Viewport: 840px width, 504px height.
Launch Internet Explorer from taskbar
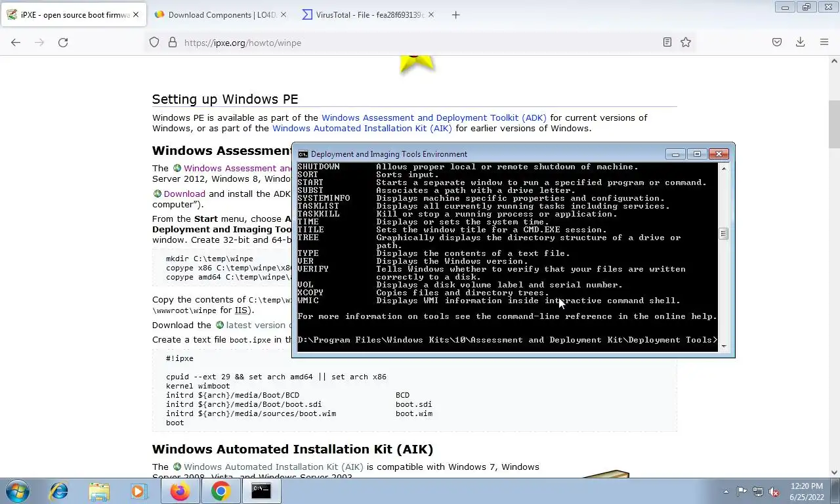pyautogui.click(x=58, y=491)
